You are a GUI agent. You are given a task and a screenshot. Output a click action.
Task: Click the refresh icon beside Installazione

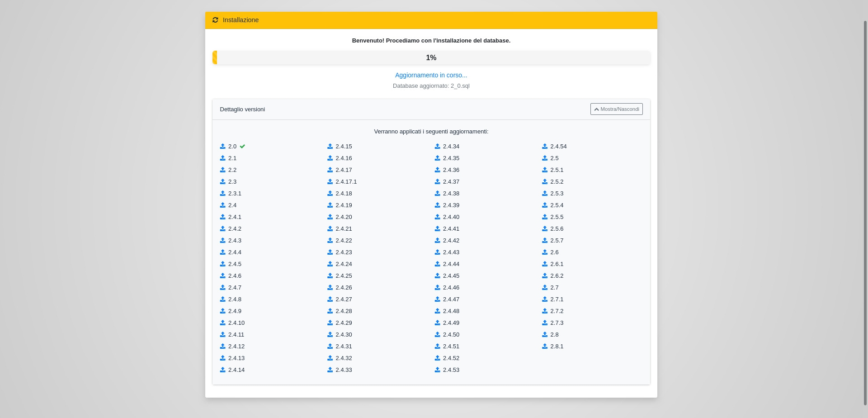tap(215, 20)
